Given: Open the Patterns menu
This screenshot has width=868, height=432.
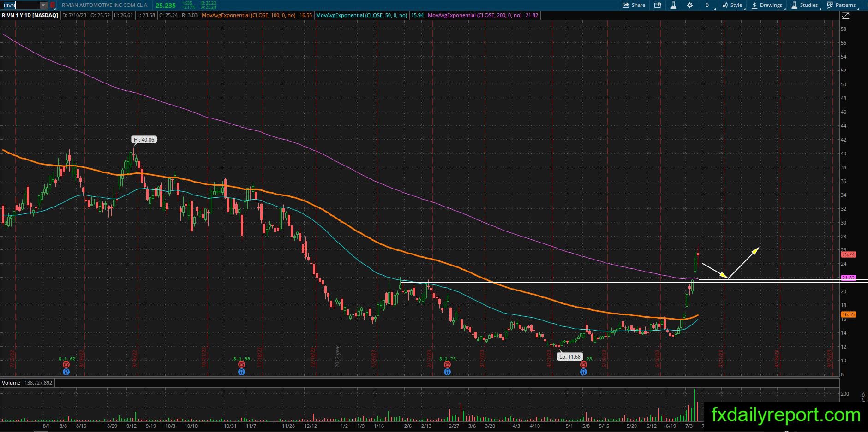Looking at the screenshot, I should tap(841, 5).
